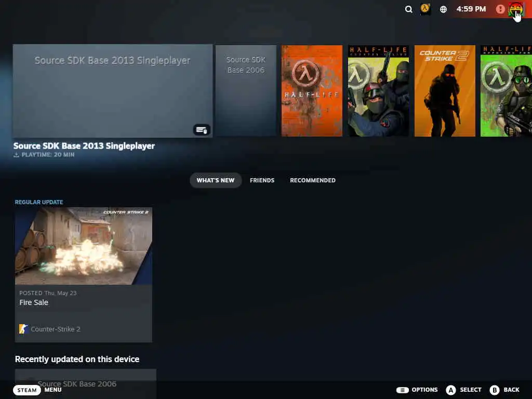Image resolution: width=532 pixels, height=399 pixels.
Task: Open the STEAM menu button
Action: click(27, 390)
